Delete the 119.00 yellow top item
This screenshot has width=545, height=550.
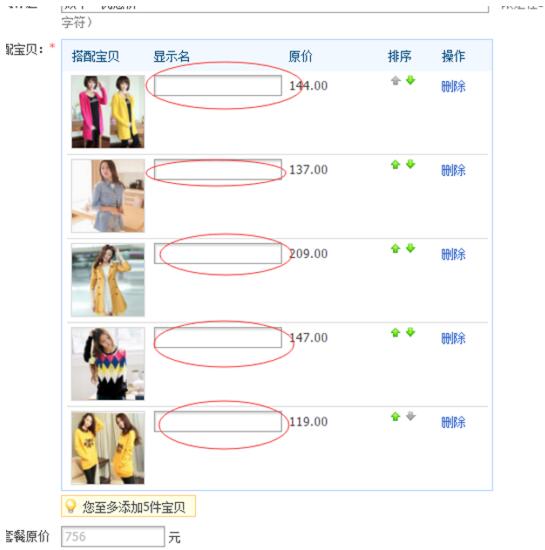click(x=453, y=422)
